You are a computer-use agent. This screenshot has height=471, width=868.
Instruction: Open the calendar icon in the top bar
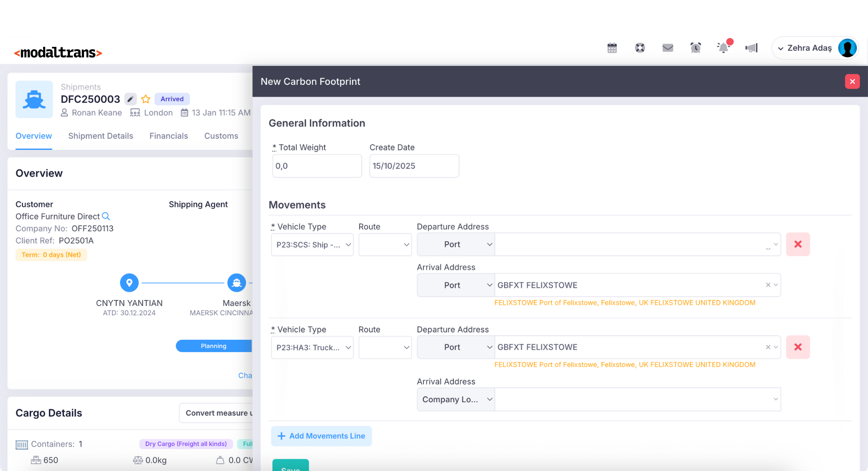pyautogui.click(x=612, y=48)
